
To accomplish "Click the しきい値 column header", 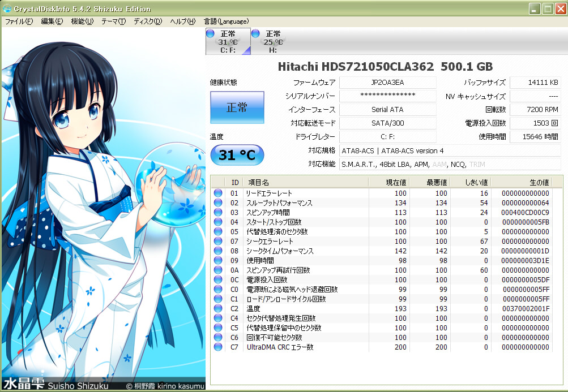I will [470, 183].
